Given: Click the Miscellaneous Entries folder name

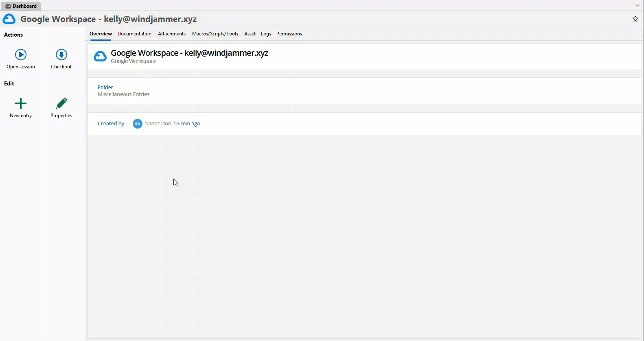Looking at the screenshot, I should 123,94.
